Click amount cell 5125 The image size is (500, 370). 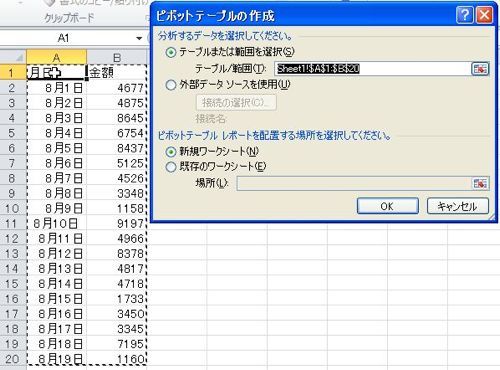(x=117, y=163)
